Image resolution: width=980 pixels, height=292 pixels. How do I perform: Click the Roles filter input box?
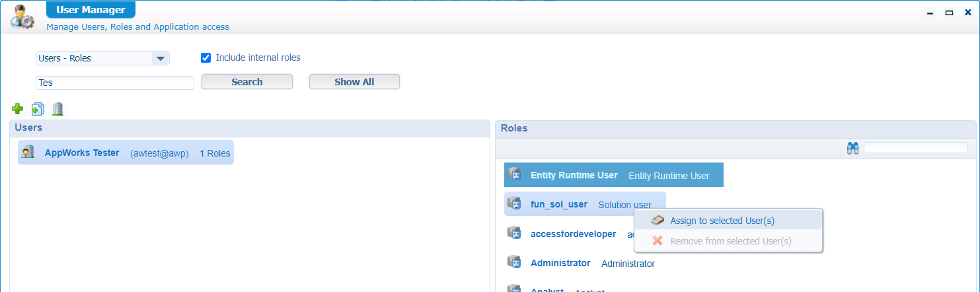(x=915, y=148)
